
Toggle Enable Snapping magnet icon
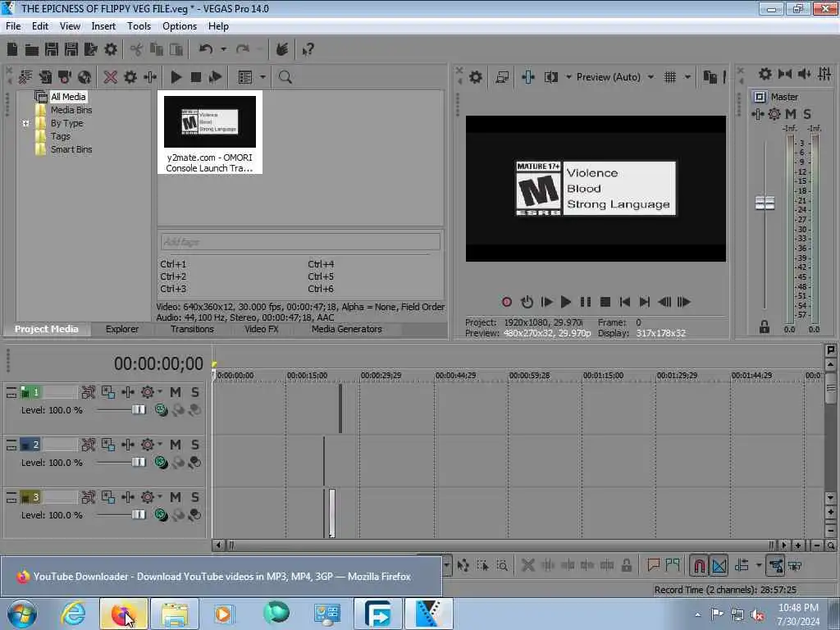[x=699, y=565]
